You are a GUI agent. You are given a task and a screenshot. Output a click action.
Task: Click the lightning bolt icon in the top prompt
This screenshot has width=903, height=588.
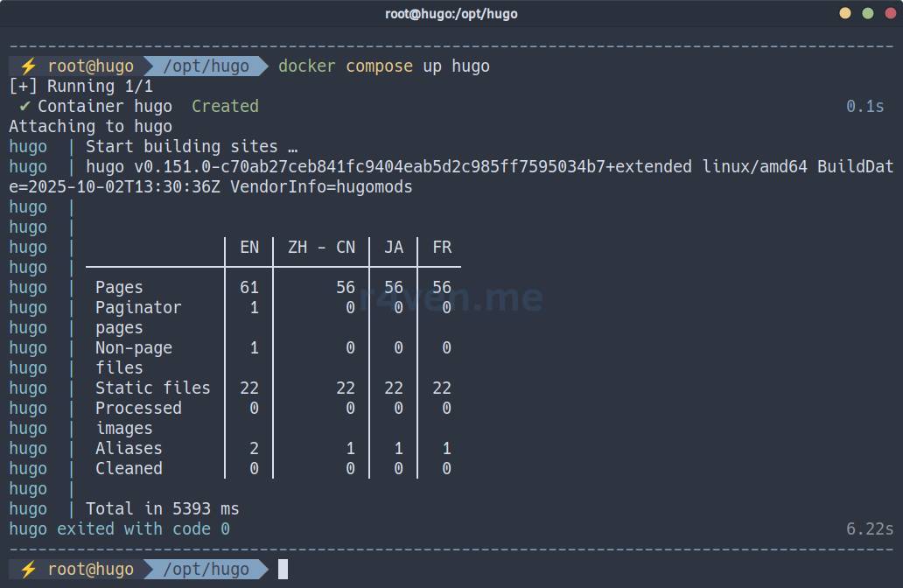[x=28, y=66]
